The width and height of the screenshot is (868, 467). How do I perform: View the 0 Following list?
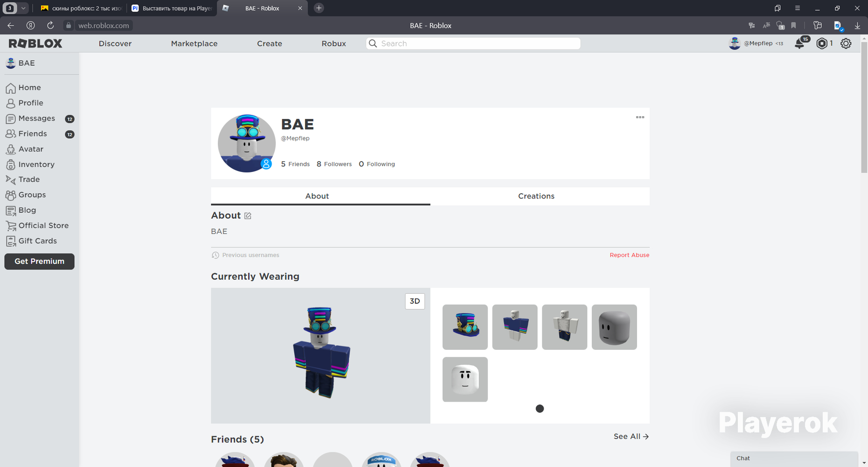coord(377,164)
